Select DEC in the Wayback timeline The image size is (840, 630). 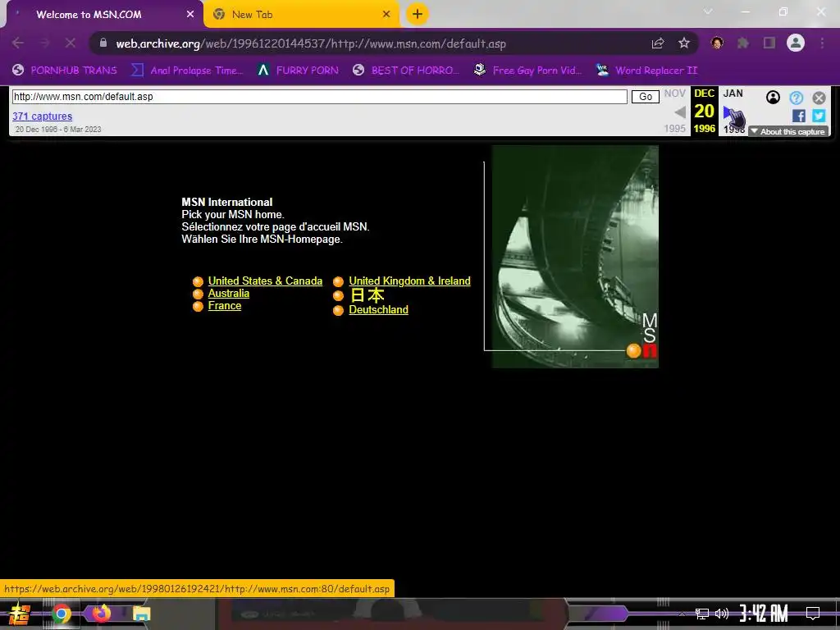pyautogui.click(x=704, y=94)
